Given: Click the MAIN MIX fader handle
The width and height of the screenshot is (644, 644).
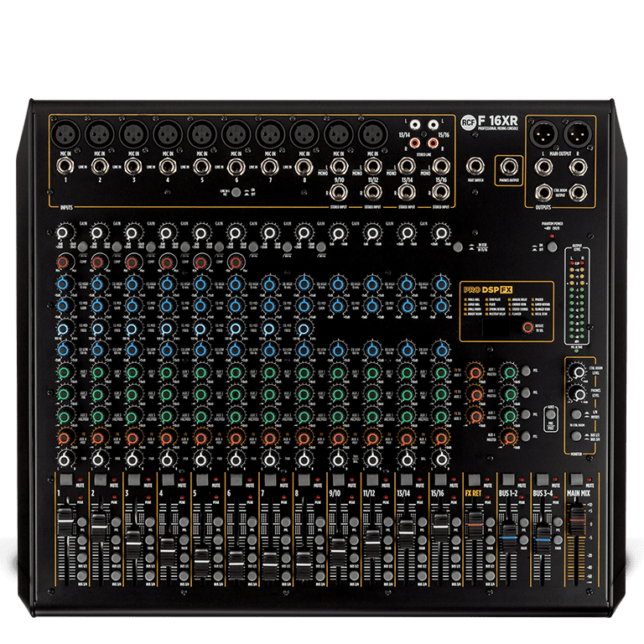Looking at the screenshot, I should click(577, 522).
